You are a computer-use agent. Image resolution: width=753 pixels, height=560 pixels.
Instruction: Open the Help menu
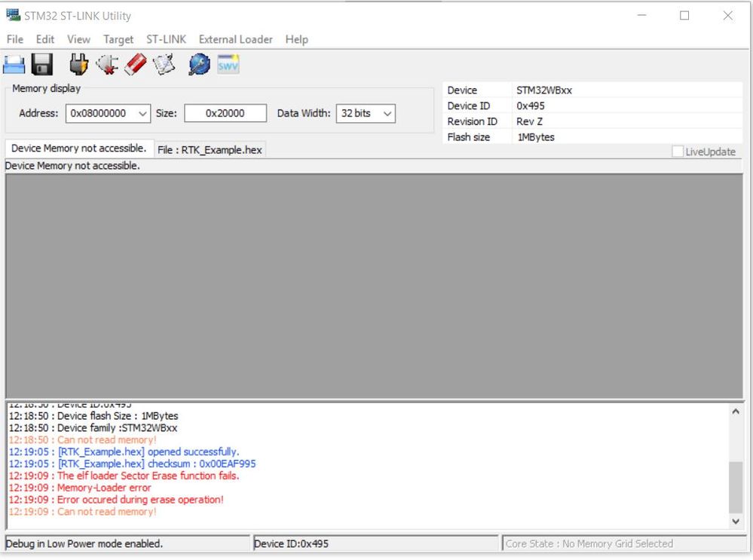tap(297, 39)
